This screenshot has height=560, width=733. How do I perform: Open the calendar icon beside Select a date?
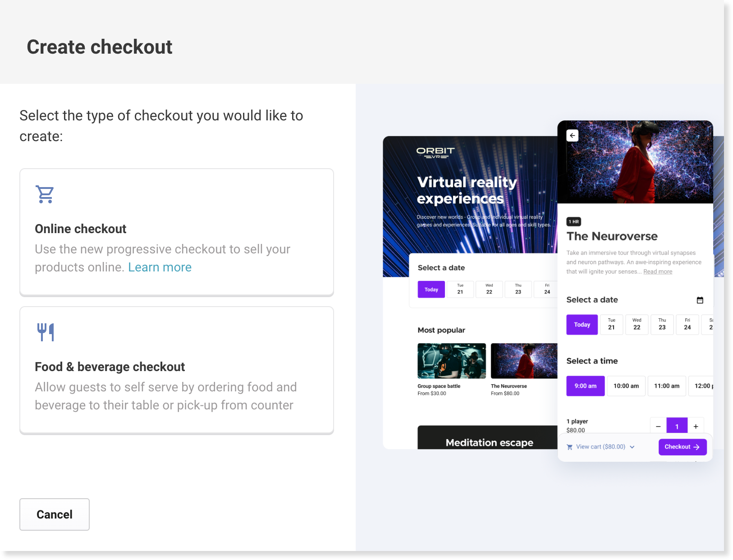(700, 300)
